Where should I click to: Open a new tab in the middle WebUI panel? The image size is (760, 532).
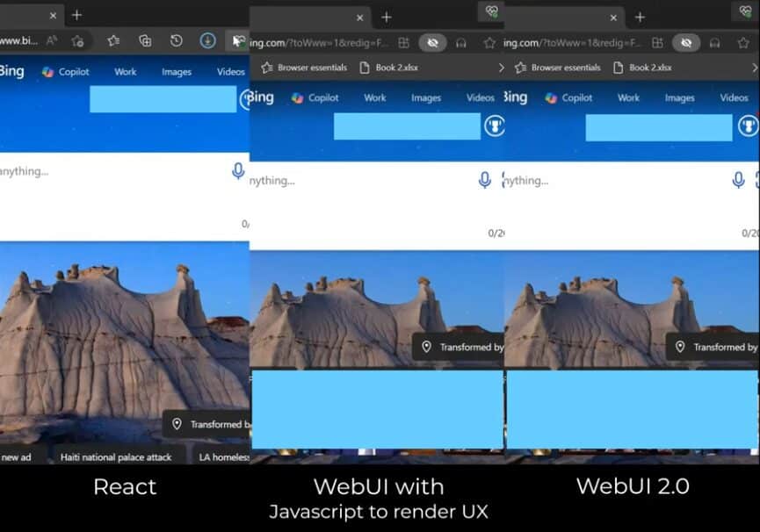(x=387, y=18)
